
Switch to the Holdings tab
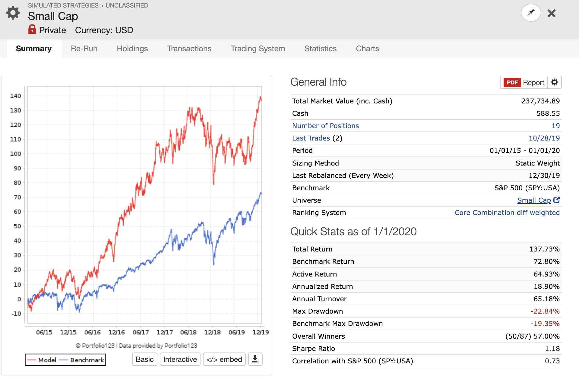[x=132, y=49]
